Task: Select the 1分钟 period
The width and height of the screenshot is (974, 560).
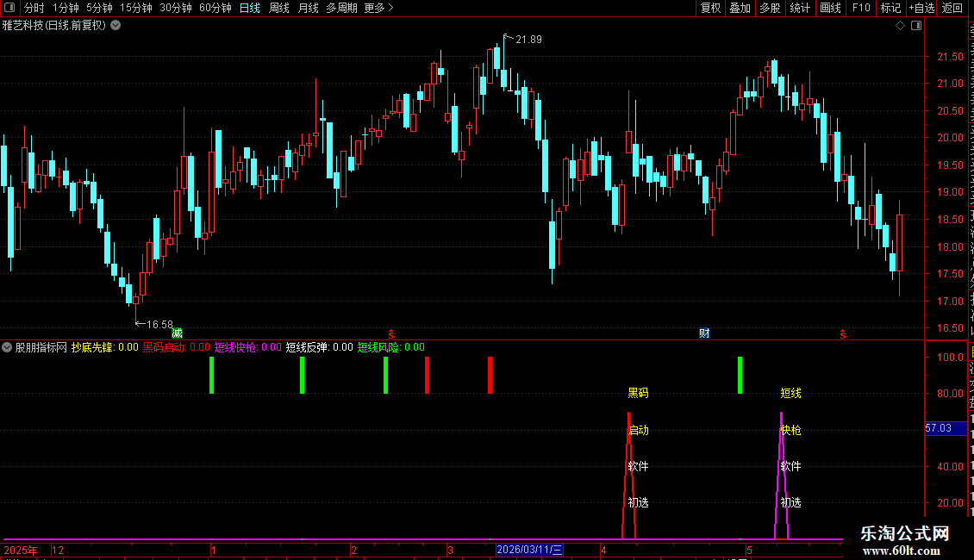Action: coord(66,8)
